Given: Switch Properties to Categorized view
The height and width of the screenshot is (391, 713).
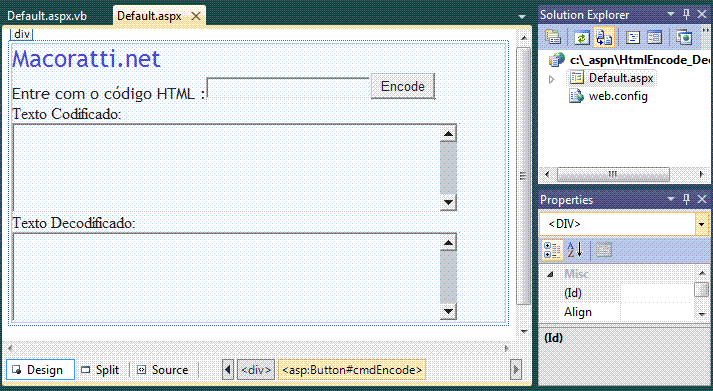Looking at the screenshot, I should tap(552, 250).
